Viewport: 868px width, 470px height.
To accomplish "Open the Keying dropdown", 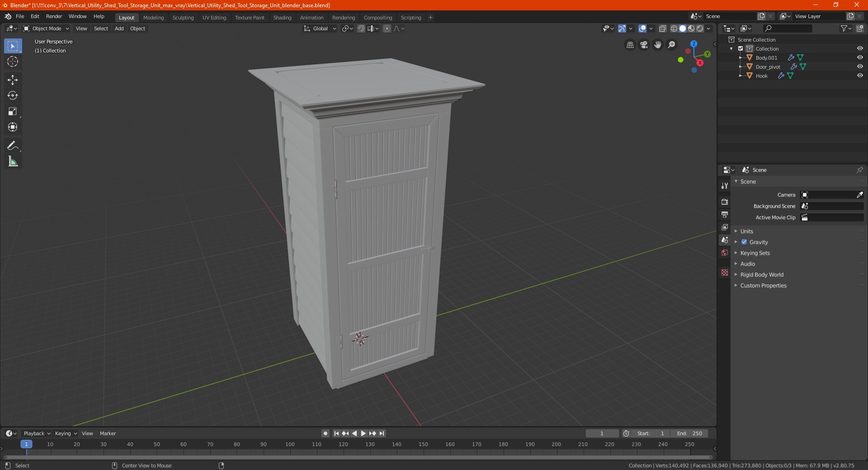I will (66, 433).
